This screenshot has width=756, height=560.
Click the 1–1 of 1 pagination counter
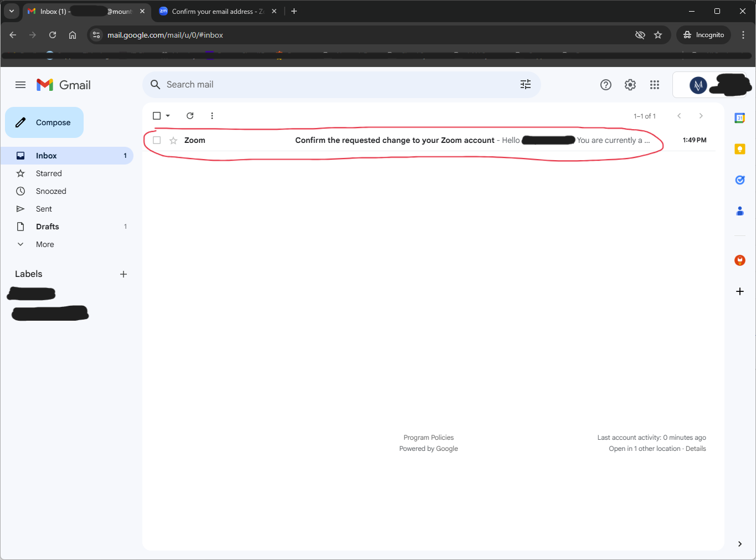coord(645,116)
